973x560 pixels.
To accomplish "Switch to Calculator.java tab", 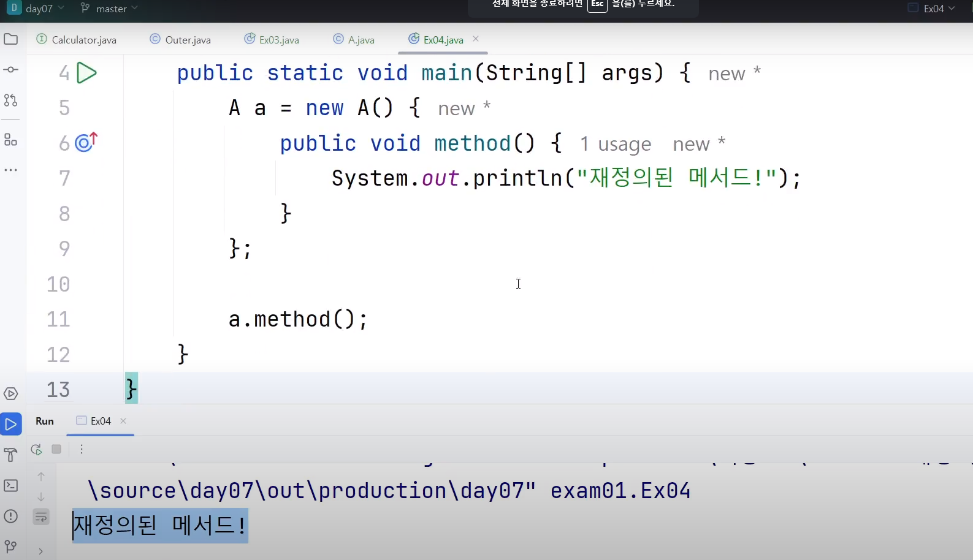I will click(x=77, y=40).
